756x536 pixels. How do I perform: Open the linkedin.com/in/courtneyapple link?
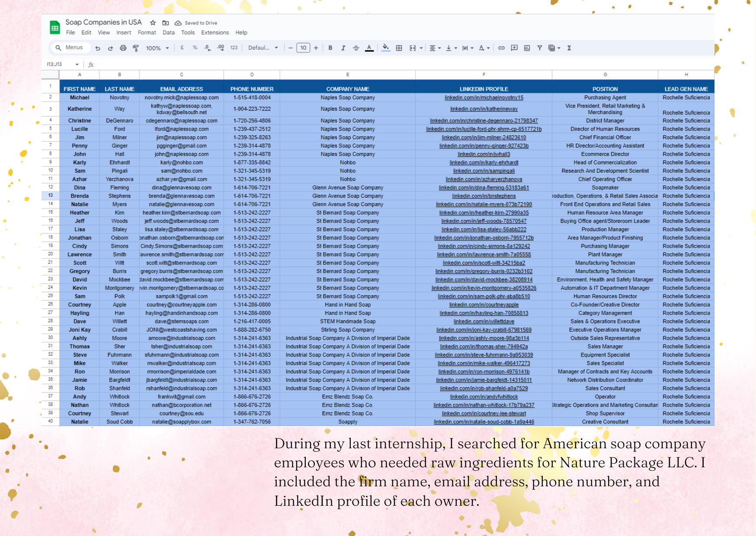[484, 304]
